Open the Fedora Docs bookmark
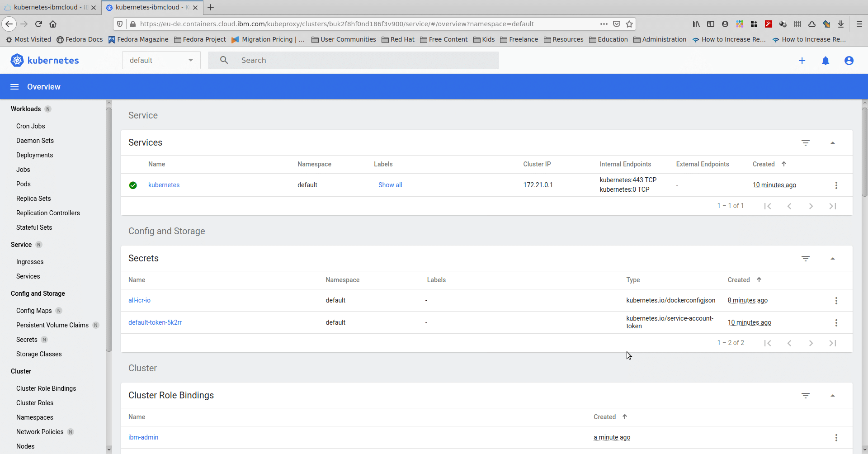868x454 pixels. (x=80, y=39)
